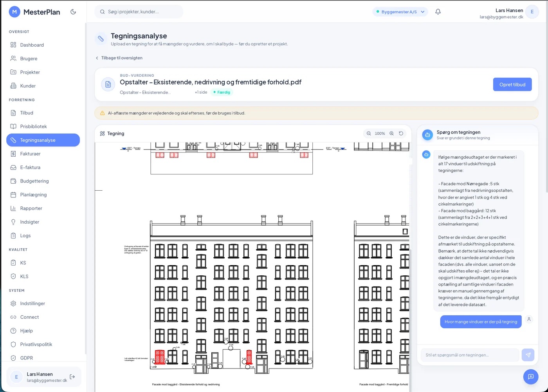548x392 pixels.
Task: Click the Indsigter lightbulb icon
Action: (13, 222)
